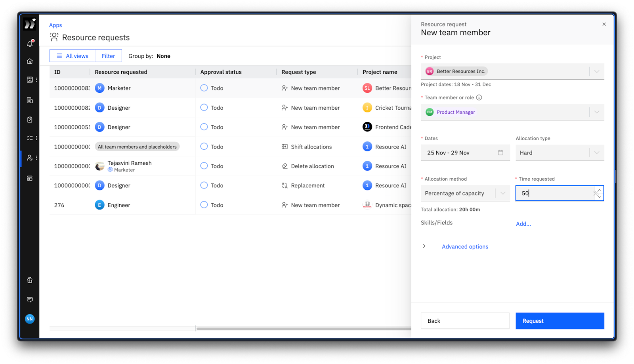
Task: Click the Dynamic space project icon
Action: tap(367, 205)
